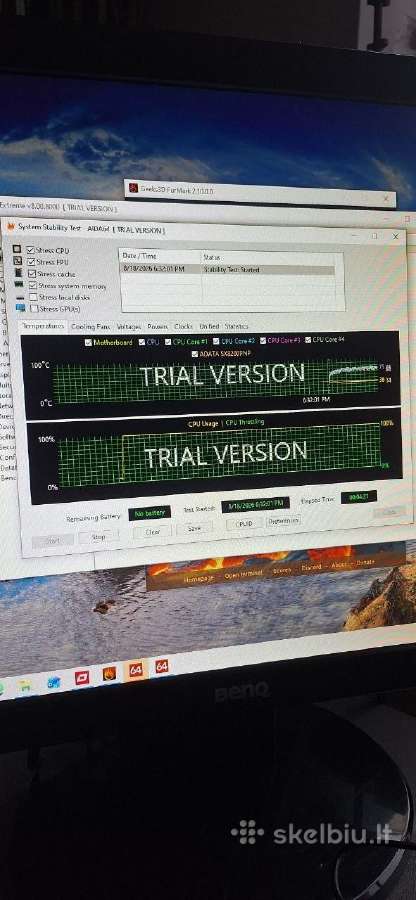Open the Discord link in FurMark
The height and width of the screenshot is (900, 416).
[311, 568]
